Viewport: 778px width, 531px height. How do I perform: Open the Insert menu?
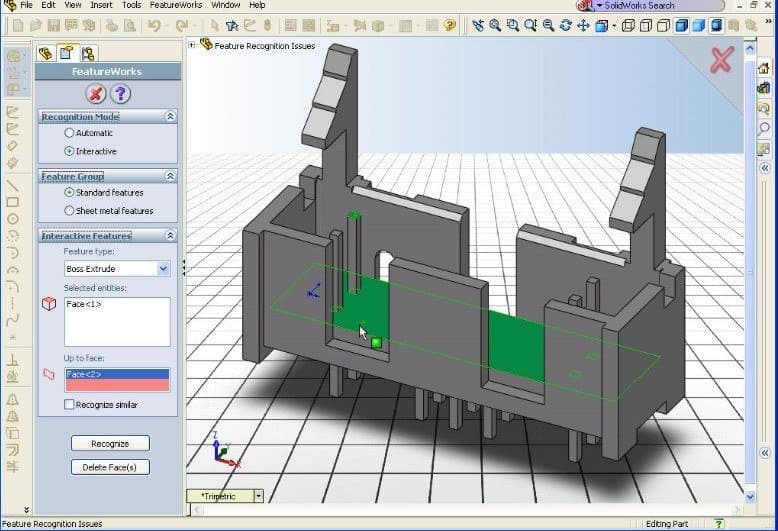click(101, 5)
